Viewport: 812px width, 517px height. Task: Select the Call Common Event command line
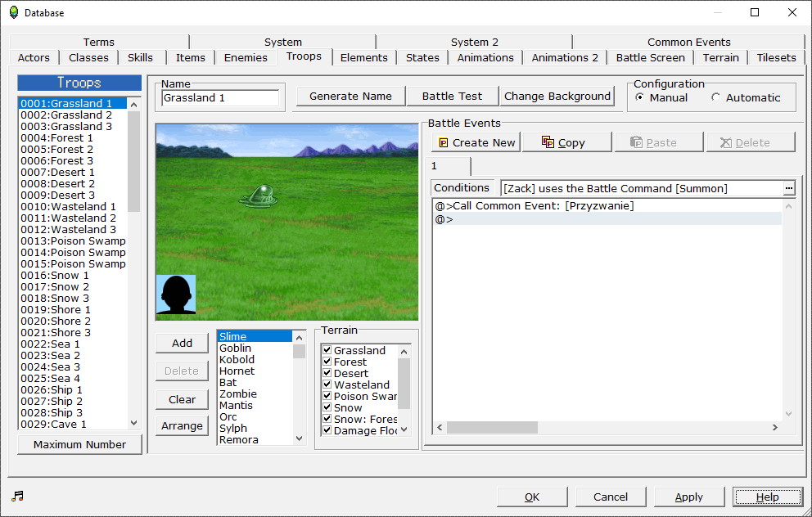click(607, 205)
